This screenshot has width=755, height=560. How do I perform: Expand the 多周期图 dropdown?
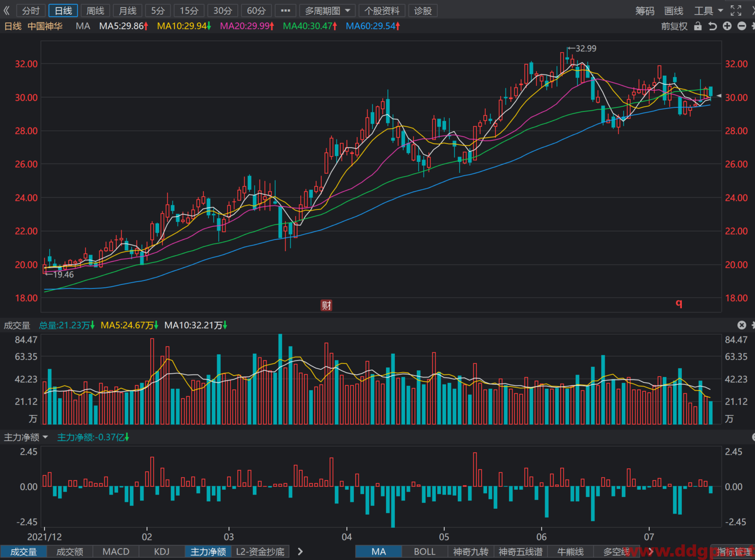(x=327, y=11)
